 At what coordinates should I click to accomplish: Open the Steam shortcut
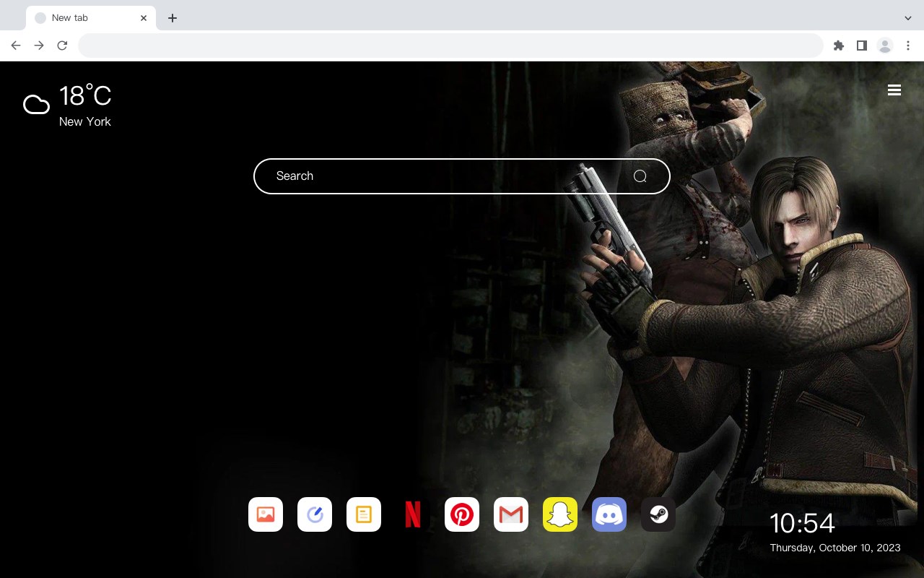tap(658, 514)
